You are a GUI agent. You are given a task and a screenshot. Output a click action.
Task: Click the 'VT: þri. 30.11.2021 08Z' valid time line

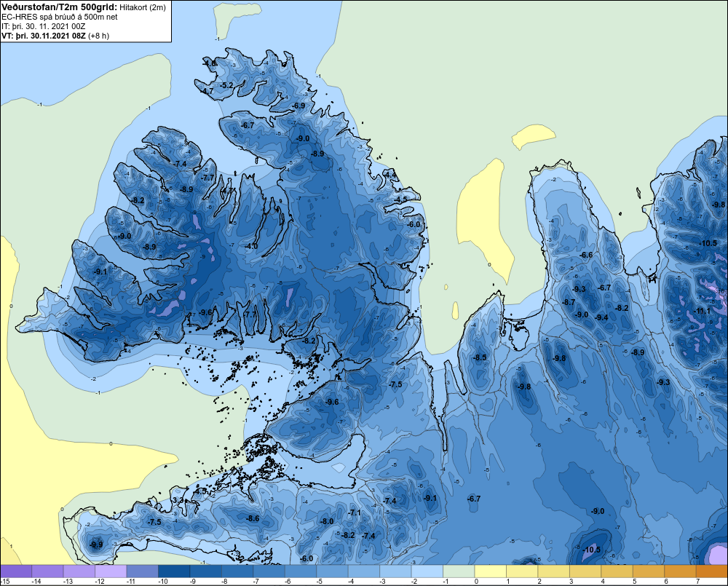[44, 36]
